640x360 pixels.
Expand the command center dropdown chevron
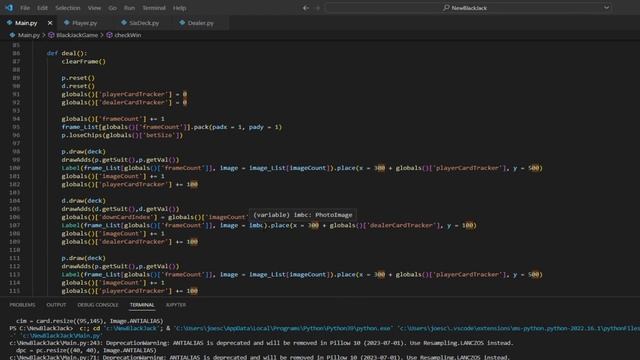pyautogui.click(x=607, y=8)
